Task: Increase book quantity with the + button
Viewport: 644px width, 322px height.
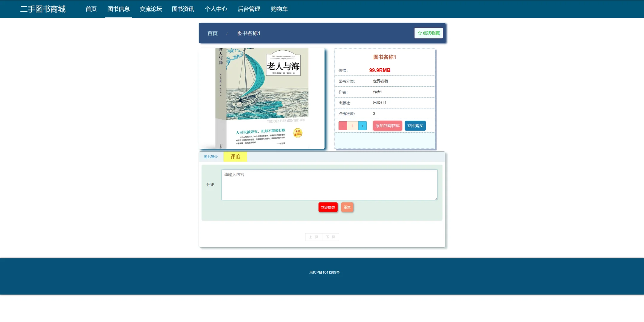Action: coord(362,126)
